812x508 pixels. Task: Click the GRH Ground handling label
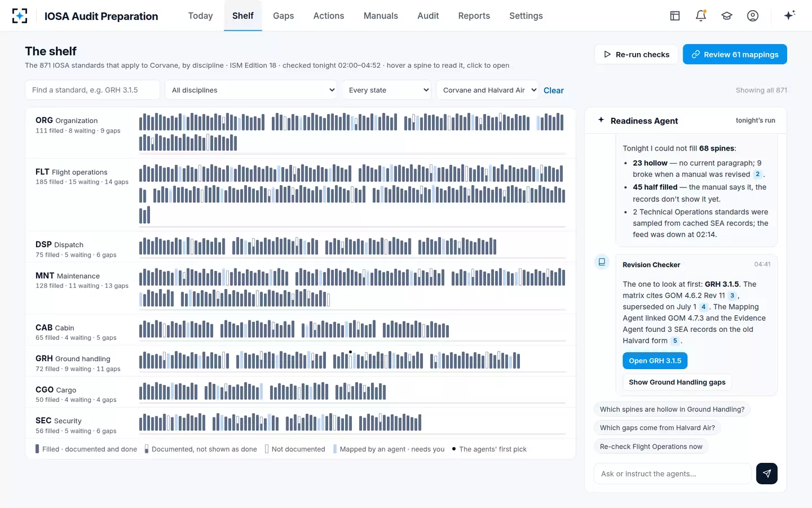[x=73, y=358]
